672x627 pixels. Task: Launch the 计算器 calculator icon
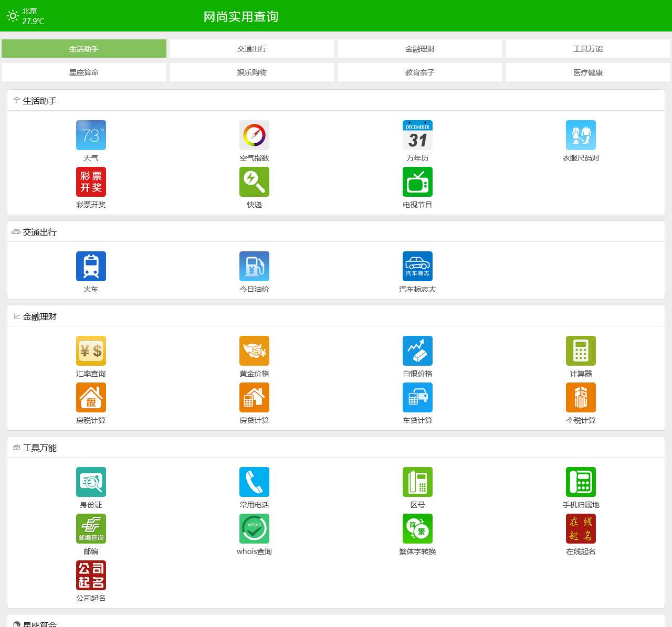pyautogui.click(x=581, y=351)
